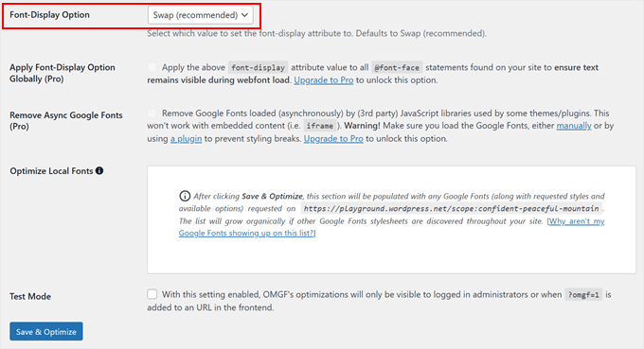This screenshot has height=349, width=644.
Task: Click the Save & Optimize button
Action: coord(46,331)
